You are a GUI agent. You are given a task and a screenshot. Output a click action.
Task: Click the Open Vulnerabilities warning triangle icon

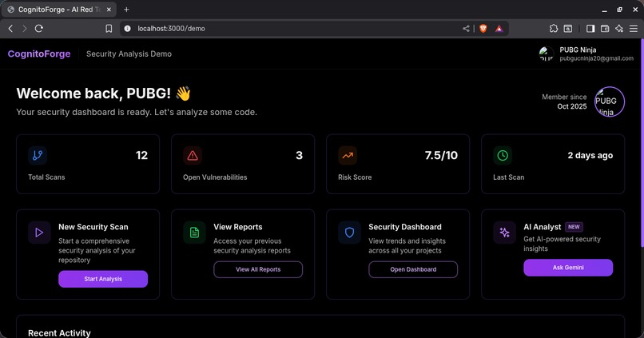coord(193,155)
